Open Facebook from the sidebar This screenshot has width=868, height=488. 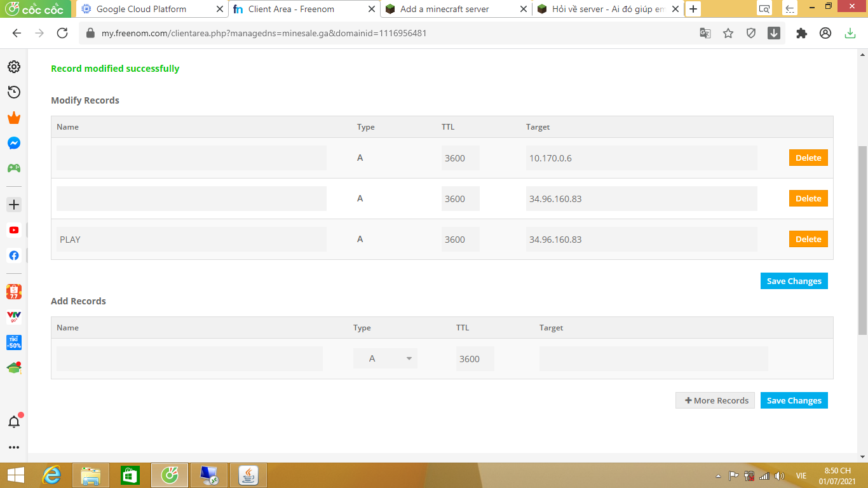pos(14,255)
